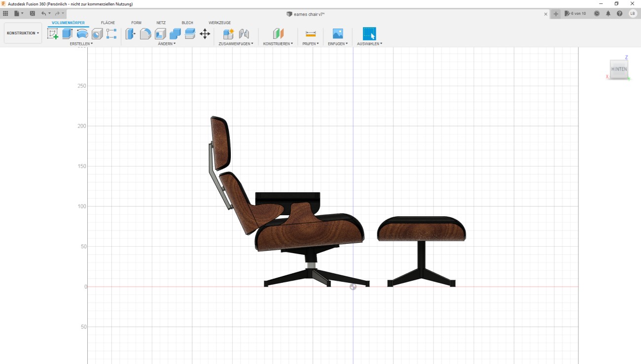Open the File menu icon
This screenshot has width=641, height=364.
click(x=18, y=13)
